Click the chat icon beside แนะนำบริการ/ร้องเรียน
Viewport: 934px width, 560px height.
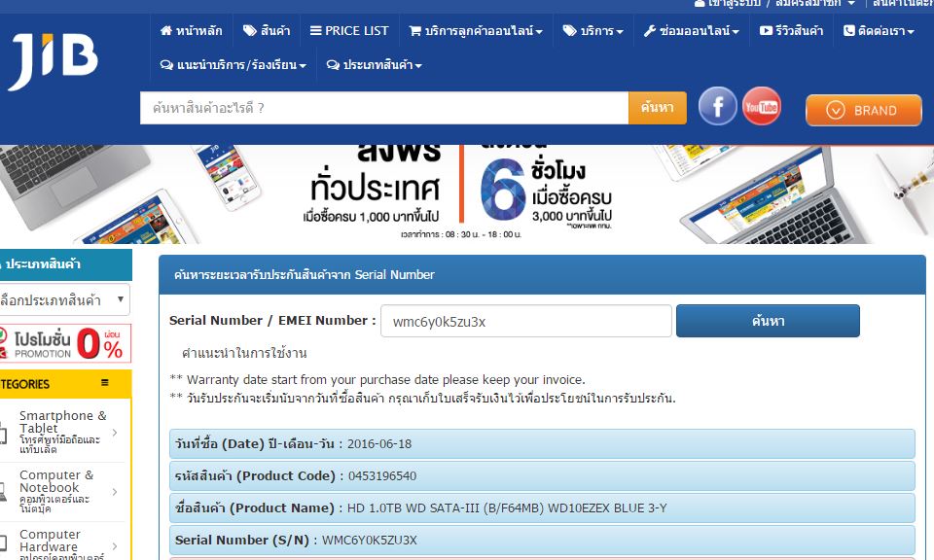(x=166, y=65)
